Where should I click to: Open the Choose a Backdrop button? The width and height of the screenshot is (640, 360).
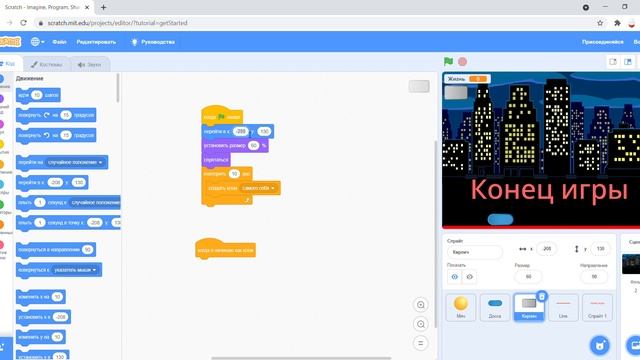coord(633,345)
